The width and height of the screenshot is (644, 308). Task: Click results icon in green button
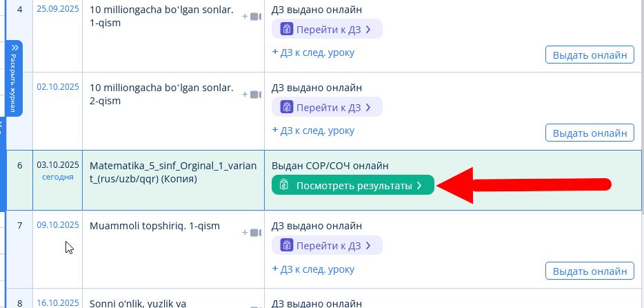tap(283, 186)
